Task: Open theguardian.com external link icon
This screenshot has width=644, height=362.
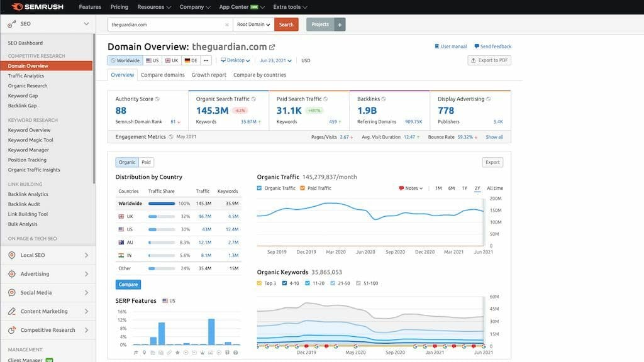Action: click(272, 47)
